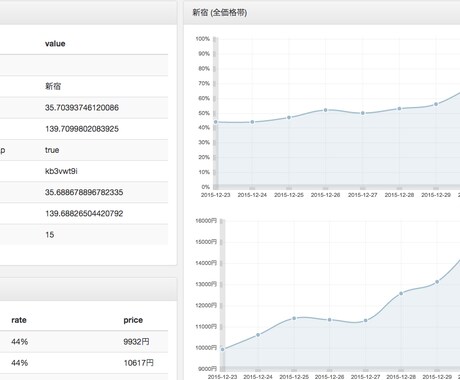Select value 35.688678896782335
460x380 pixels.
84,192
